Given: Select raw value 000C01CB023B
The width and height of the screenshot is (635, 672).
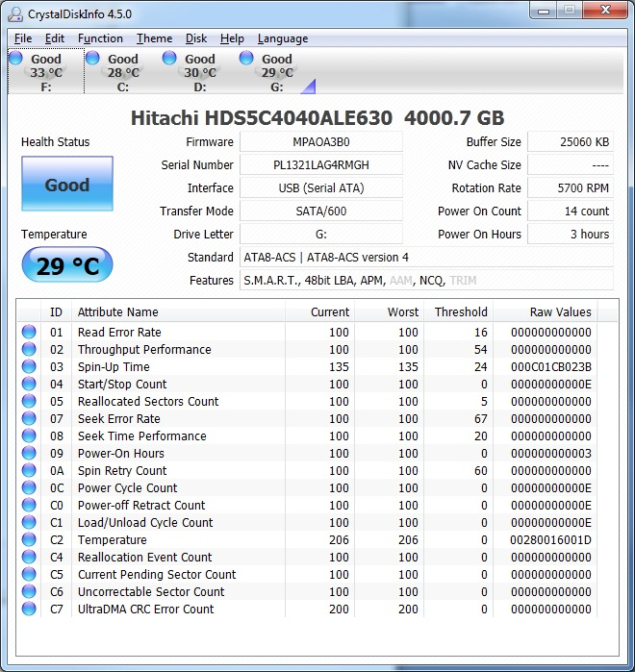Looking at the screenshot, I should click(x=551, y=367).
